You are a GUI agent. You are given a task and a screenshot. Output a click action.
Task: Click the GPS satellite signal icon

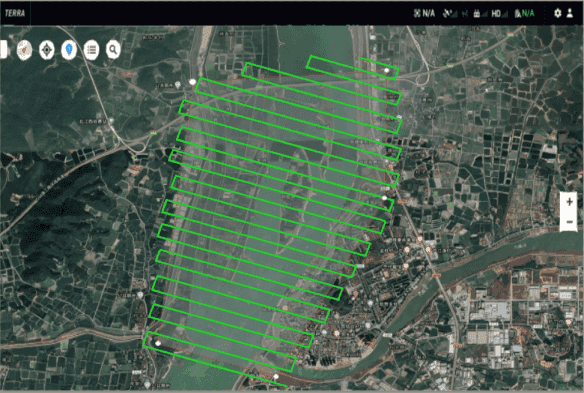450,13
